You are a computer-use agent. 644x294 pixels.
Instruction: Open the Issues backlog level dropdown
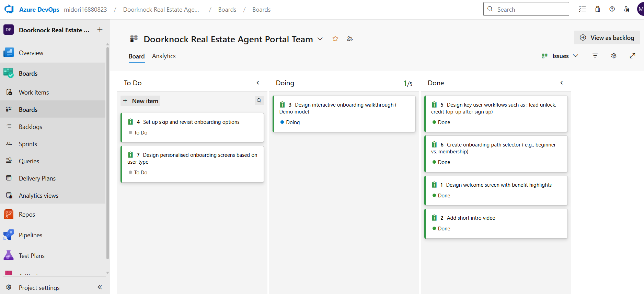560,56
